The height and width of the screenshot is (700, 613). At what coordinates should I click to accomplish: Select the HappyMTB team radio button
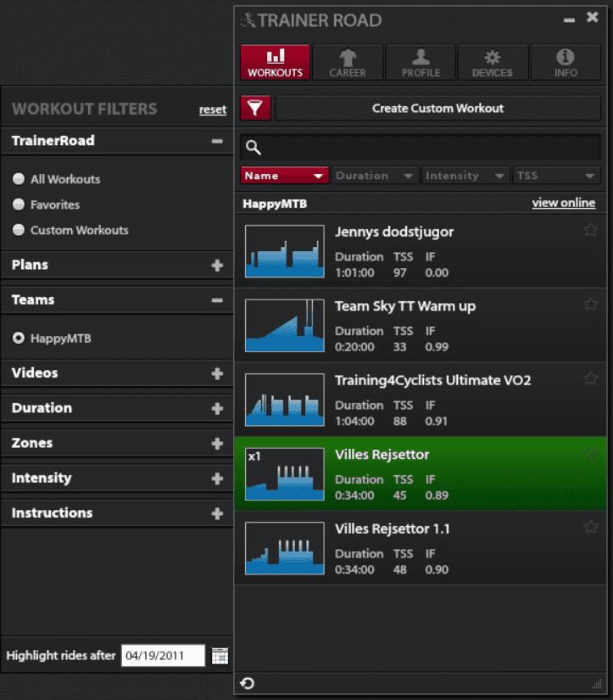[19, 338]
